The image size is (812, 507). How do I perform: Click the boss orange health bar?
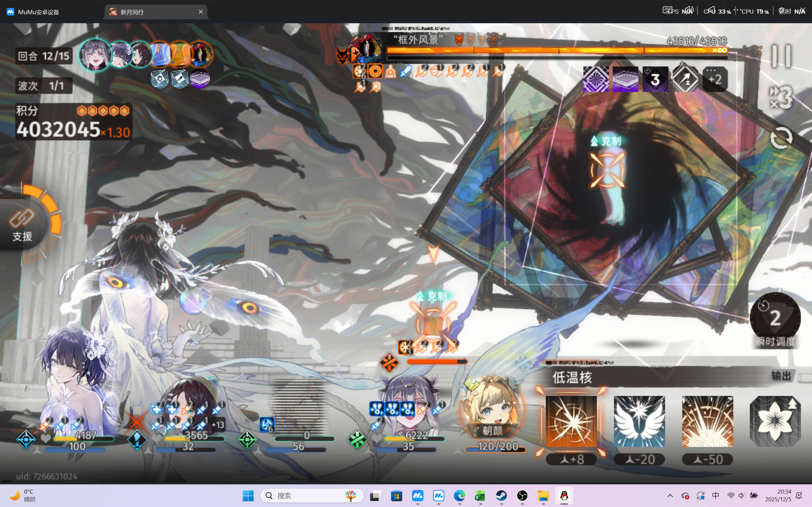[557, 51]
